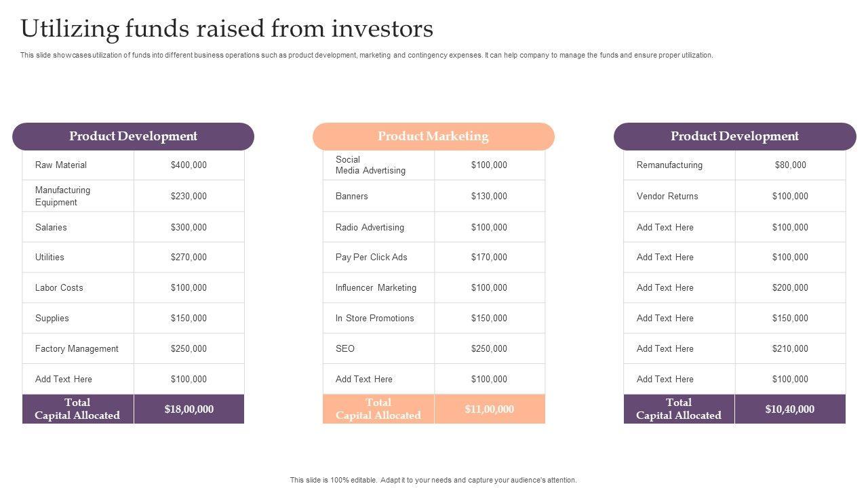This screenshot has height=488, width=868.
Task: Select the In Store Promotions label
Action: point(374,318)
